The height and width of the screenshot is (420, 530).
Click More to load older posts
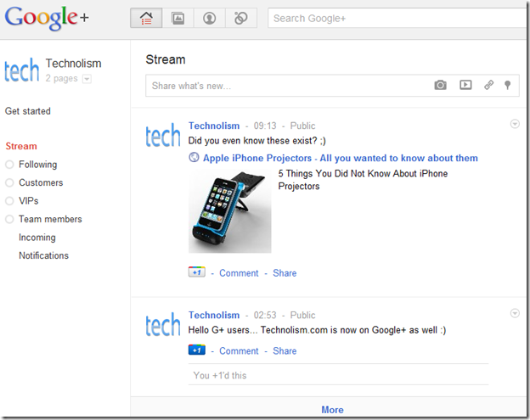tap(332, 410)
